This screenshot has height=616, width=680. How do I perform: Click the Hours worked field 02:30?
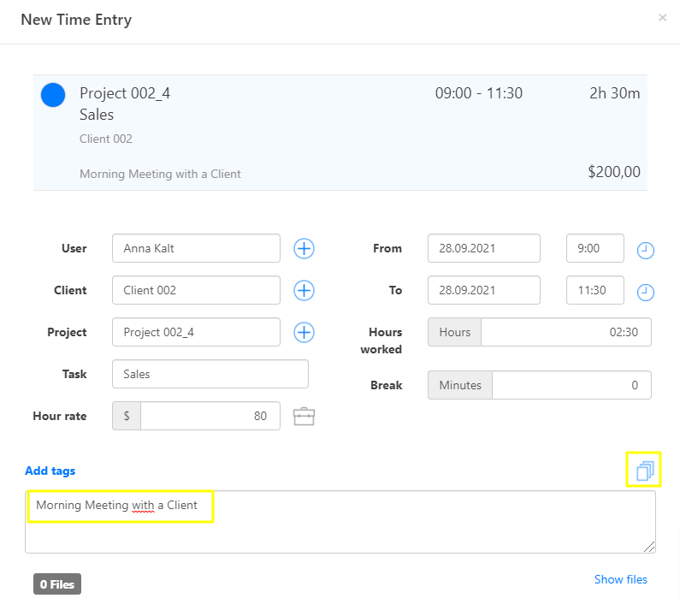(565, 332)
